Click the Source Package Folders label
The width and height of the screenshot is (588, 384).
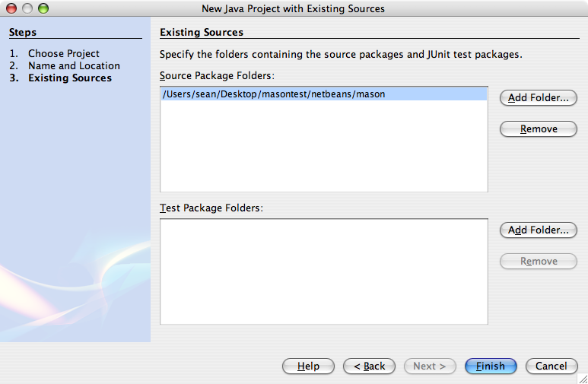217,76
